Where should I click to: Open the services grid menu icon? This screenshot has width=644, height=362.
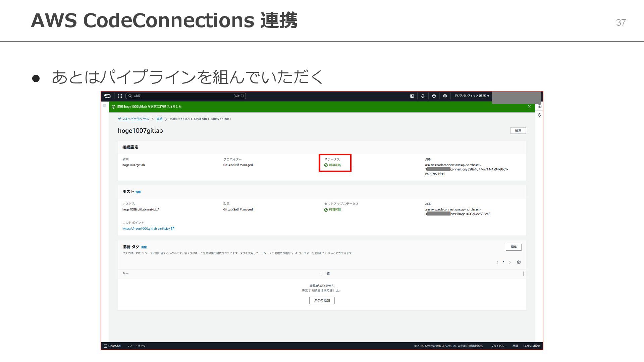120,96
